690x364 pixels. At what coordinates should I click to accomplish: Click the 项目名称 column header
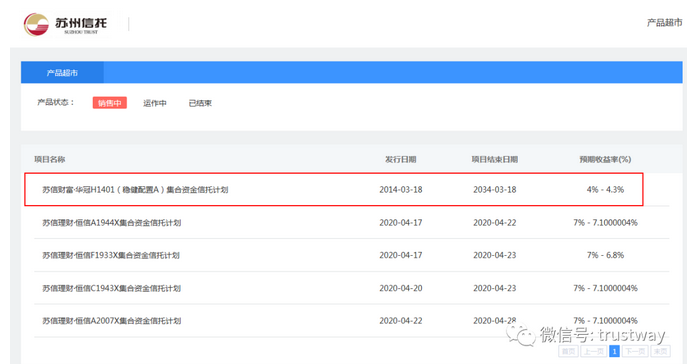[x=50, y=159]
